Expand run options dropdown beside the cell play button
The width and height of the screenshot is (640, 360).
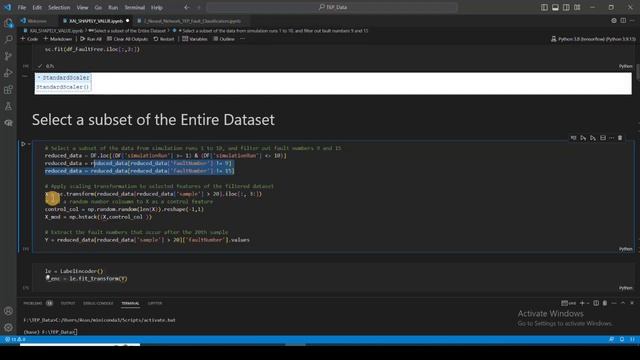click(x=29, y=144)
